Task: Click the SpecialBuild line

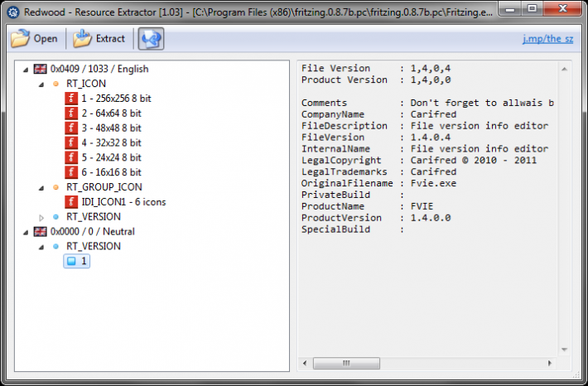Action: (x=353, y=229)
